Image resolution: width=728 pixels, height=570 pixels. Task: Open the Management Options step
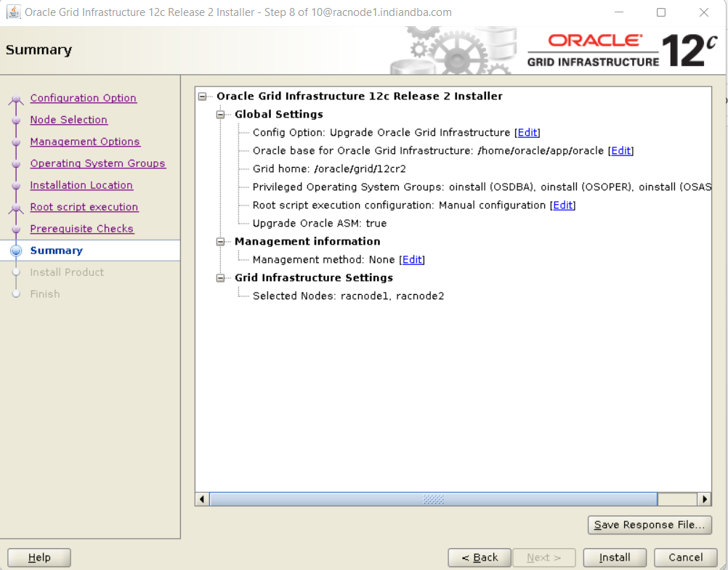[x=85, y=142]
